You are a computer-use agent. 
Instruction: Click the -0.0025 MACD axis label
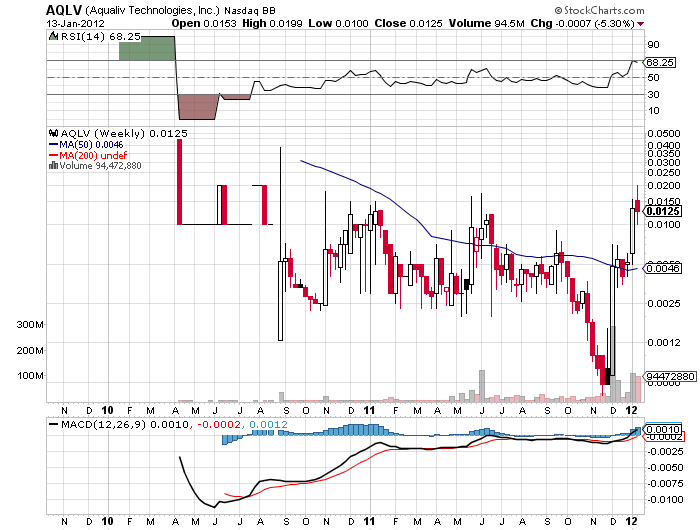pyautogui.click(x=665, y=451)
